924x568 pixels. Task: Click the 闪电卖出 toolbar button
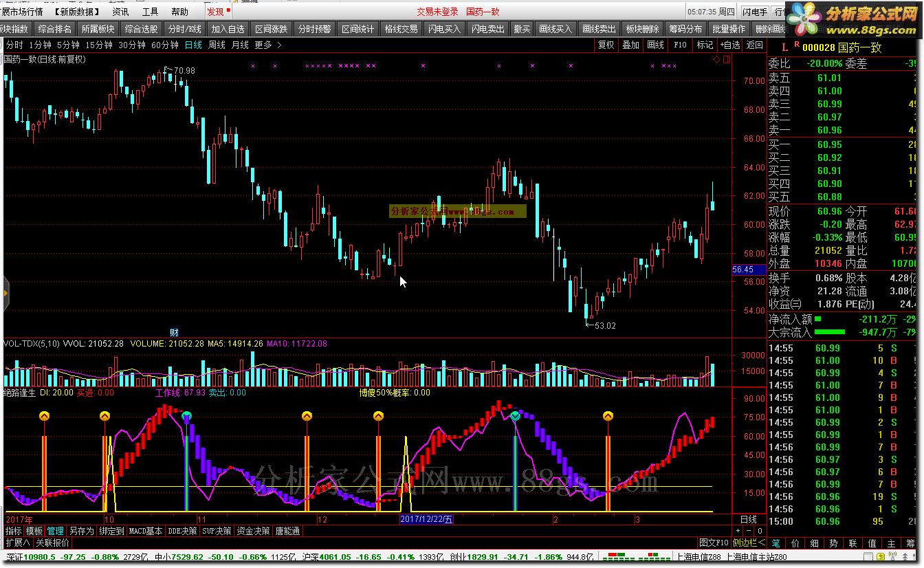(488, 29)
